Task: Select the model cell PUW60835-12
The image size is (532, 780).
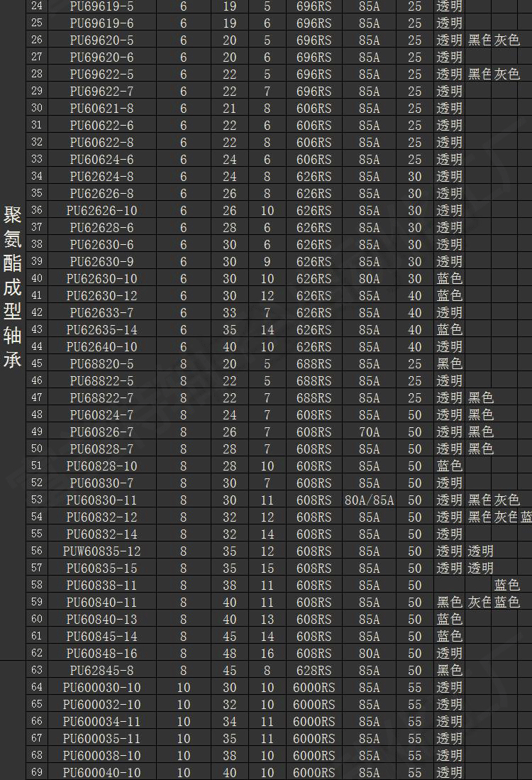Action: 101,551
